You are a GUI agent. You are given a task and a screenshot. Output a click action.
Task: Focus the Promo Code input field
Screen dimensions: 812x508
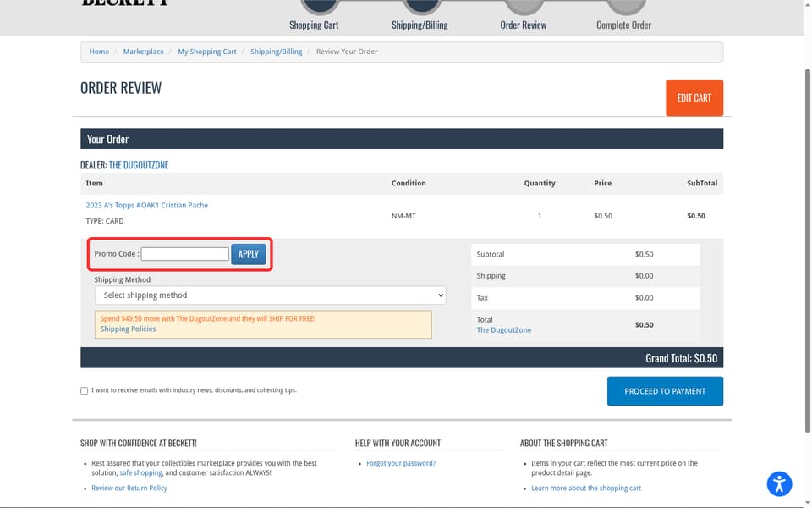click(185, 254)
